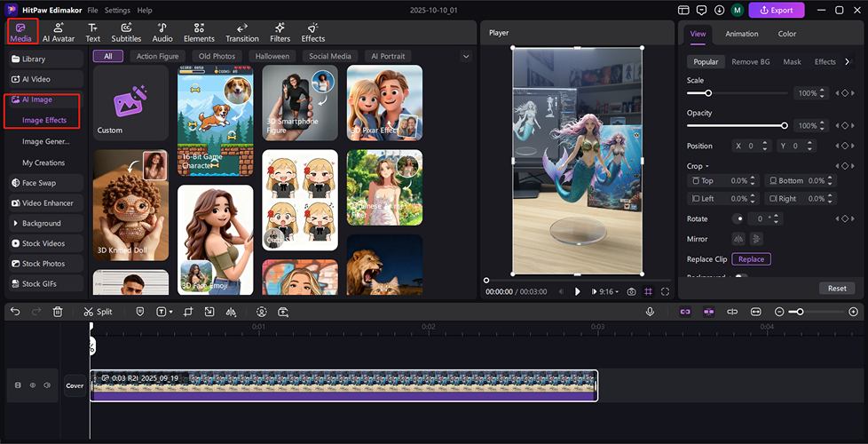The width and height of the screenshot is (868, 444).
Task: Start voice recording with microphone icon
Action: click(650, 312)
